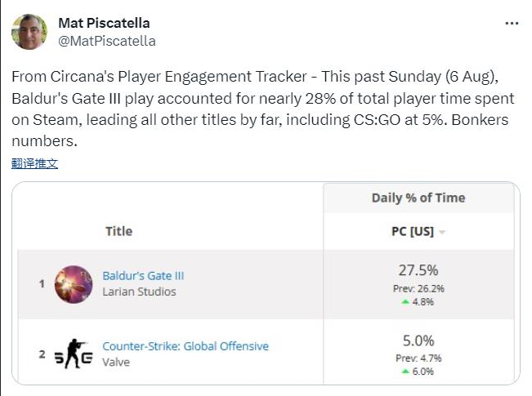Click the Title column header
Viewport: 532px width, 396px height.
[x=118, y=232]
